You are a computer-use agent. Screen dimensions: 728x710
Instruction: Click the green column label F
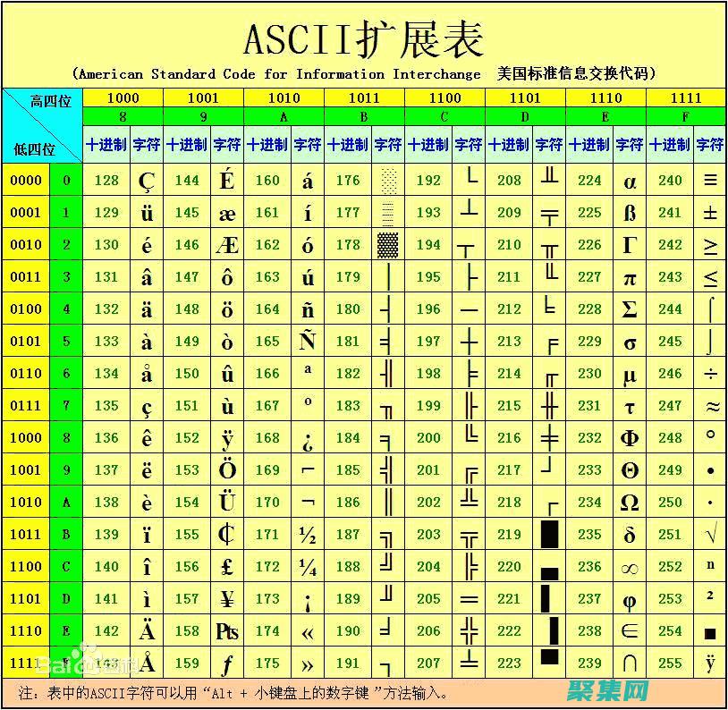pos(686,117)
